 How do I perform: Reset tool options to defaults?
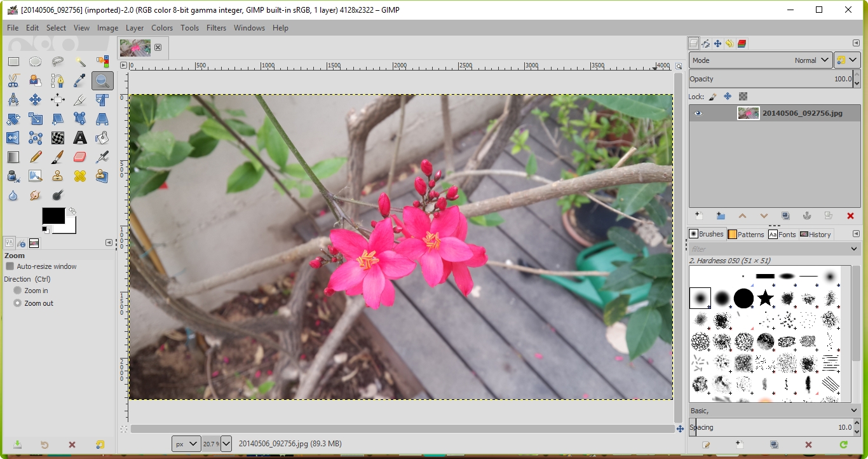point(100,445)
